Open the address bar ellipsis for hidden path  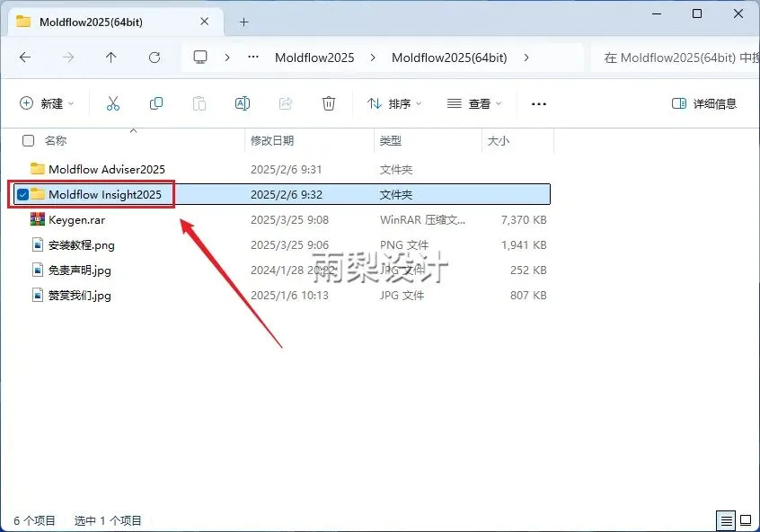pos(253,58)
